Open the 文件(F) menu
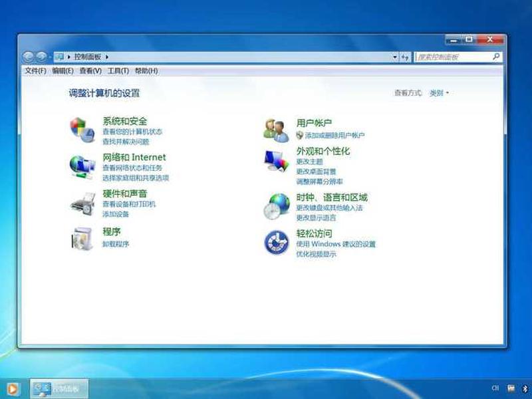The width and height of the screenshot is (532, 399). click(x=36, y=71)
